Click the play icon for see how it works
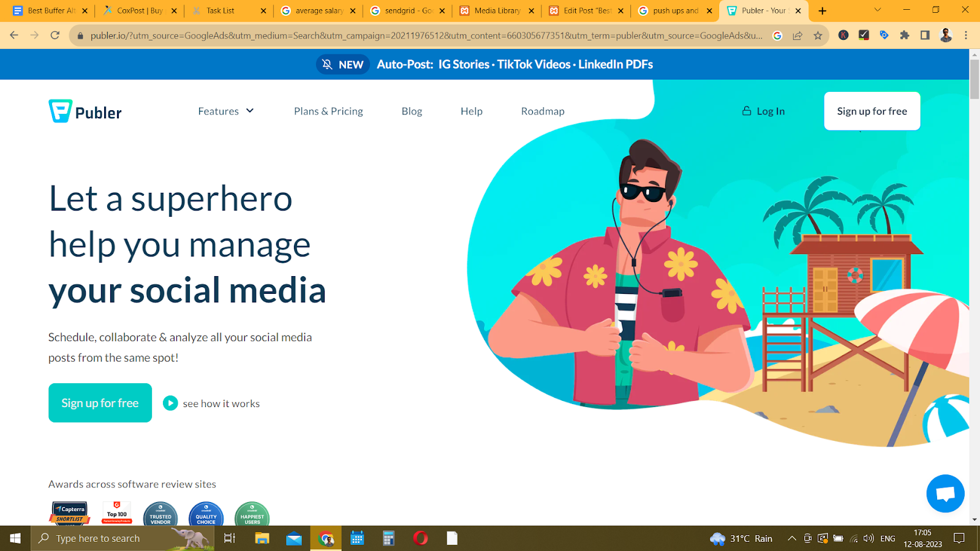Screen dimensions: 980x551 pos(170,403)
